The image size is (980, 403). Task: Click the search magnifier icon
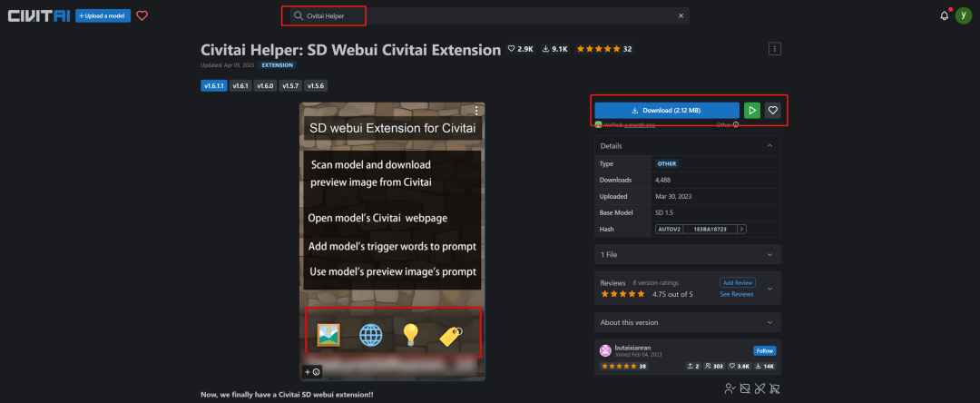click(x=299, y=15)
